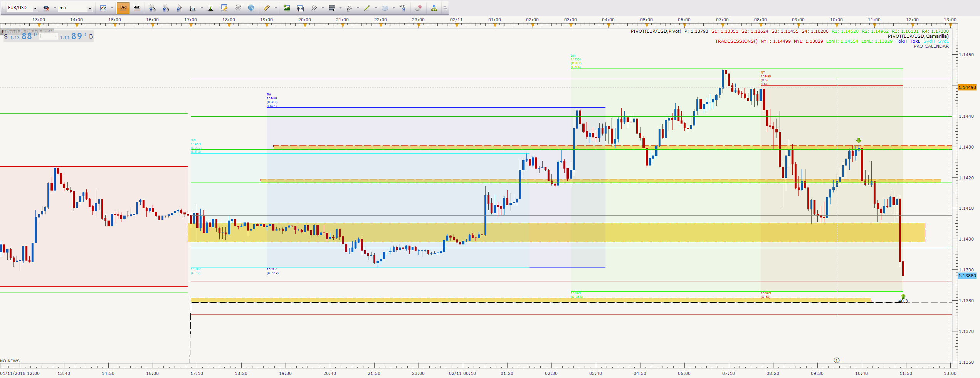Click the PIVOT(EUR/USD,Pivot) indicator label
The width and height of the screenshot is (980, 378).
coord(656,31)
